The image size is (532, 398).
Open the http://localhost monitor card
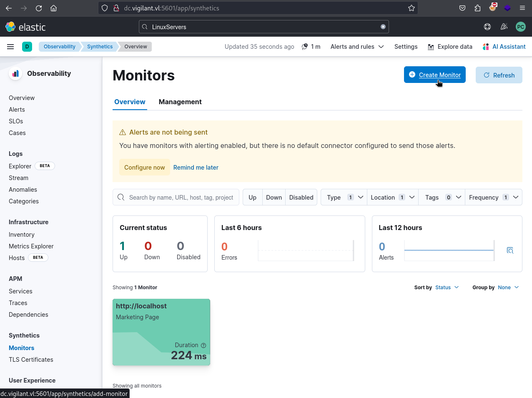tap(161, 332)
